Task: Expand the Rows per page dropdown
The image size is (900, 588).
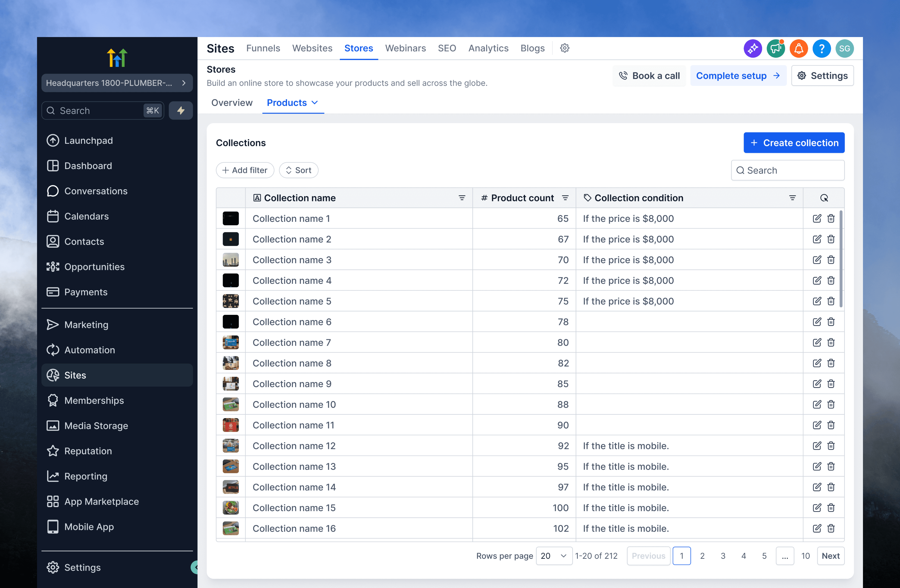Action: pyautogui.click(x=554, y=556)
